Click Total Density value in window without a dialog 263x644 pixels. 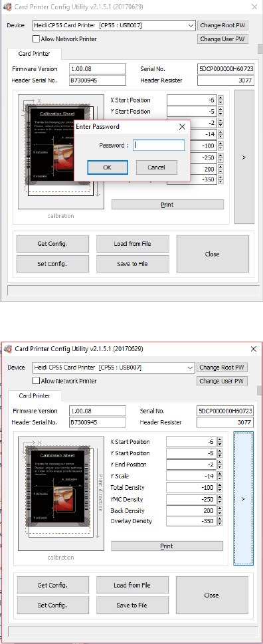(x=191, y=488)
